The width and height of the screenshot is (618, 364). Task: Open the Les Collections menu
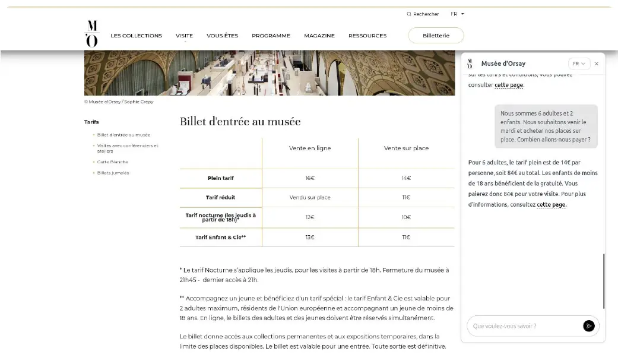pyautogui.click(x=136, y=36)
